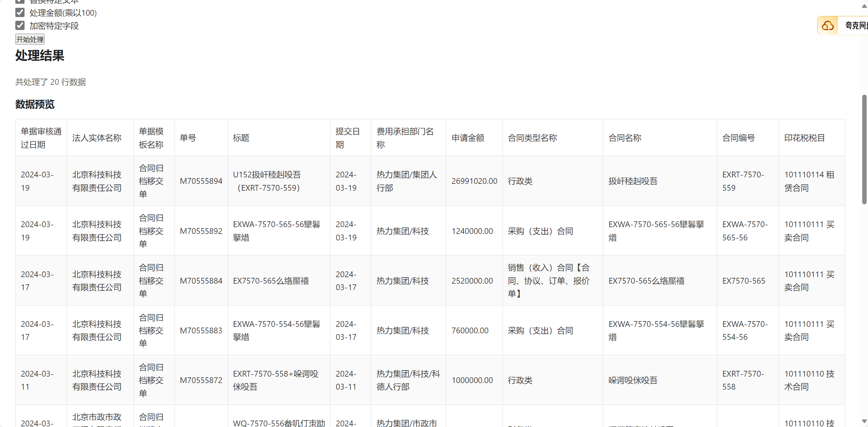
Task: Toggle the 加密特定字段 checkbox
Action: click(20, 26)
